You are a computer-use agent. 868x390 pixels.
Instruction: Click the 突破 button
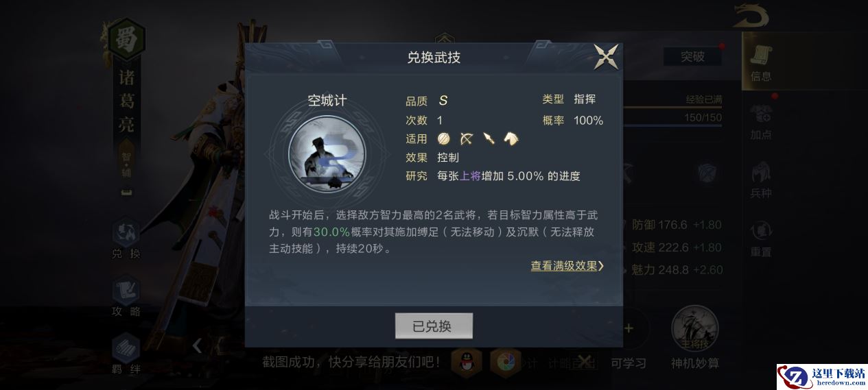[x=692, y=56]
